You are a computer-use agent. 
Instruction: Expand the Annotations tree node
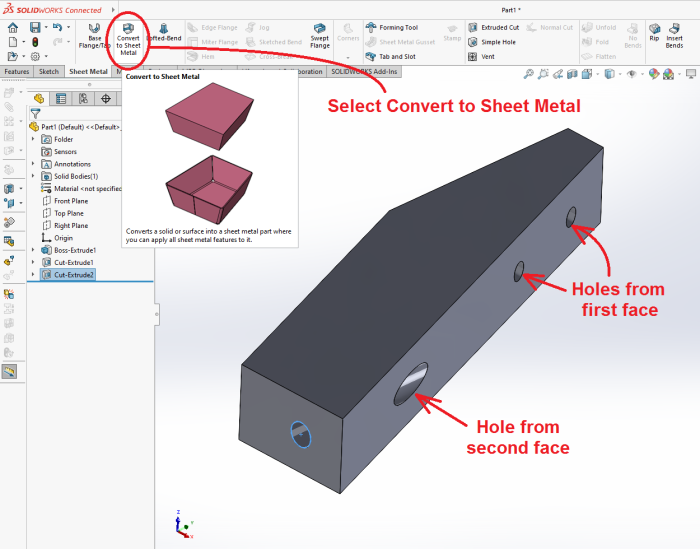(x=33, y=164)
